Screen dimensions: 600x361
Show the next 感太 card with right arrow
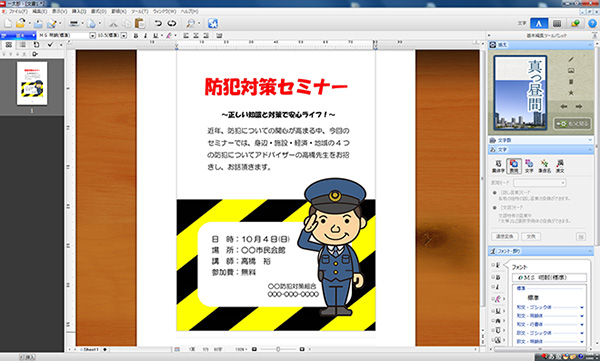pyautogui.click(x=579, y=106)
